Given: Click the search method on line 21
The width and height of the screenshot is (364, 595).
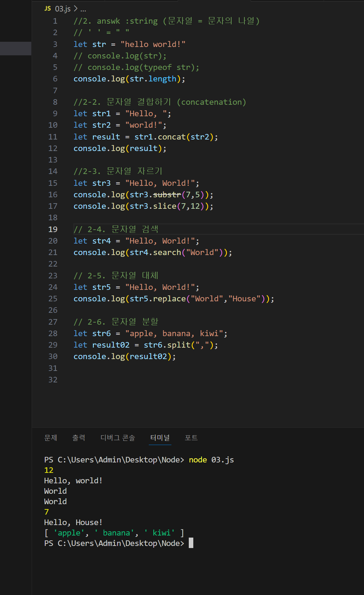Looking at the screenshot, I should pyautogui.click(x=167, y=252).
